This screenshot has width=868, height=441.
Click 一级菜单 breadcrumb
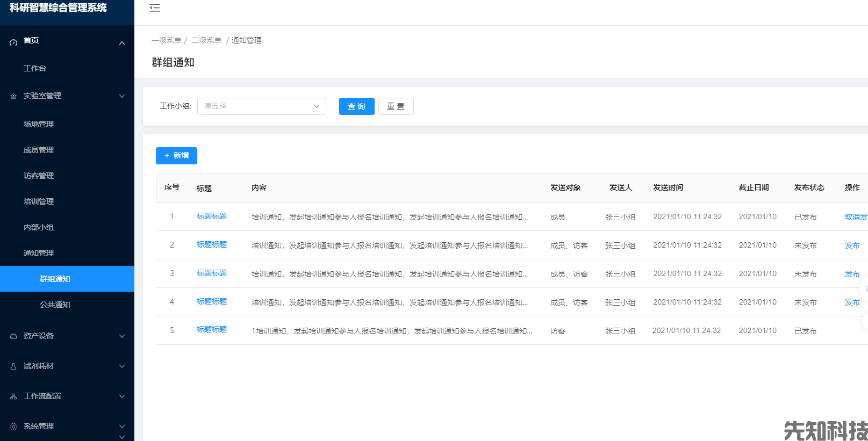(167, 40)
